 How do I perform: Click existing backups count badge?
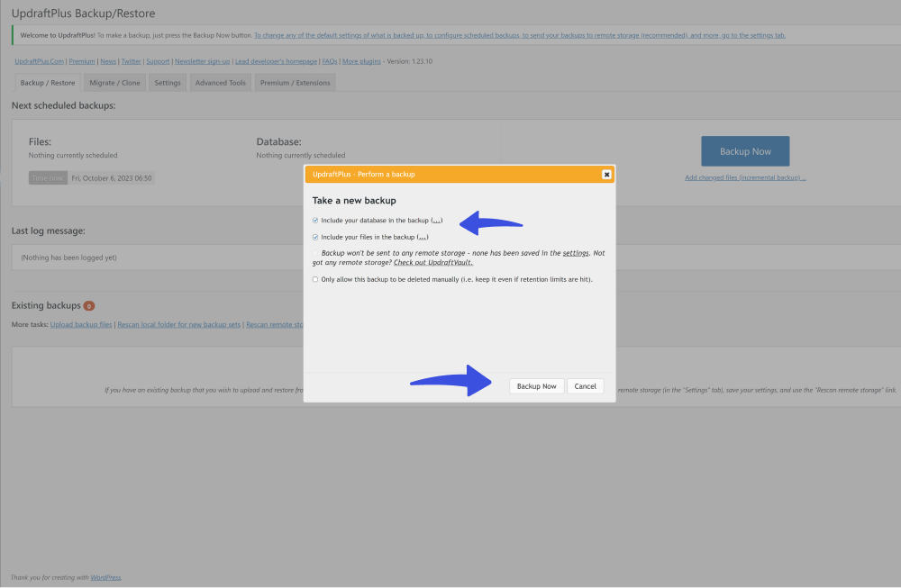click(89, 306)
